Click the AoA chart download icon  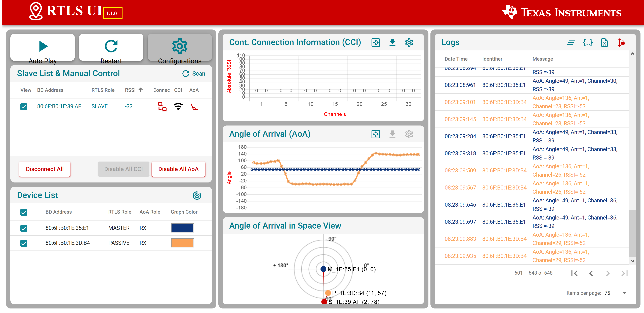point(392,134)
